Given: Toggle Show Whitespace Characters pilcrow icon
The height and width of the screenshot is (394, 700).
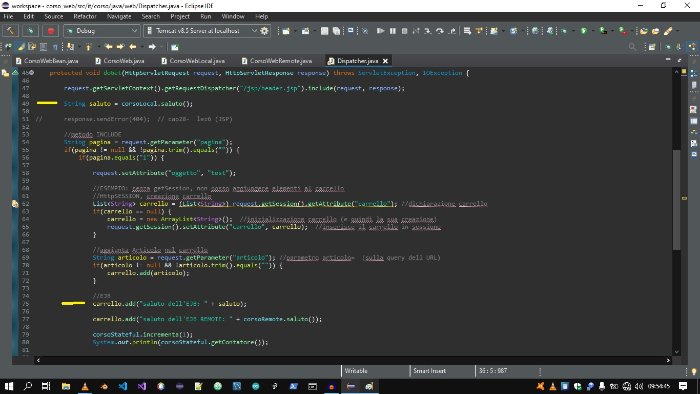Looking at the screenshot, I should tap(55, 46).
